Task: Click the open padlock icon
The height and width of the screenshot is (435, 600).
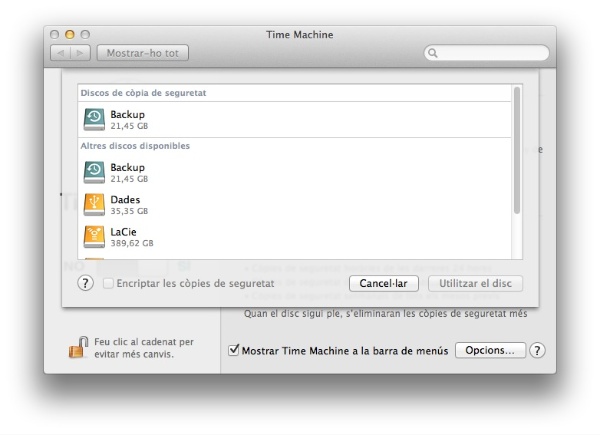Action: click(x=78, y=347)
